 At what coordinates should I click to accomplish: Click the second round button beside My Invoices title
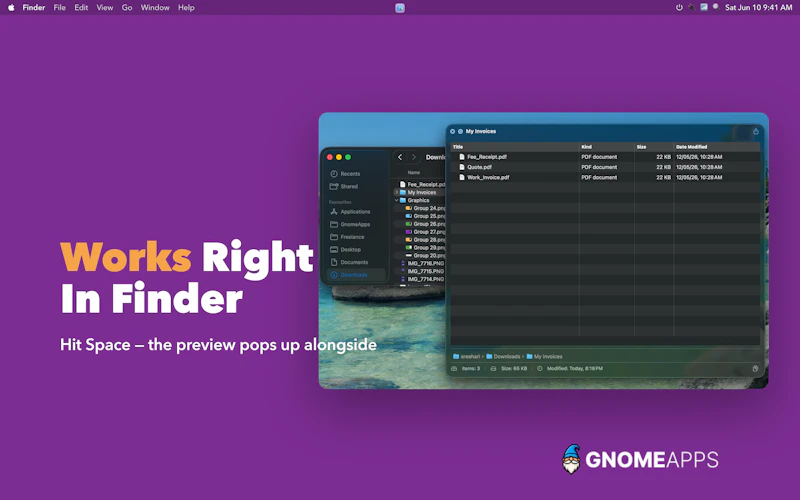pos(460,132)
